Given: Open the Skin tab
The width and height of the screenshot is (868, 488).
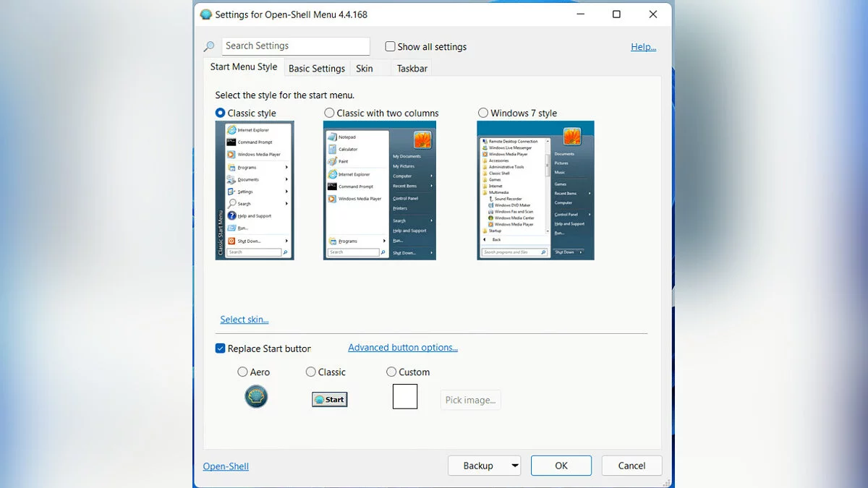Looking at the screenshot, I should [x=365, y=68].
